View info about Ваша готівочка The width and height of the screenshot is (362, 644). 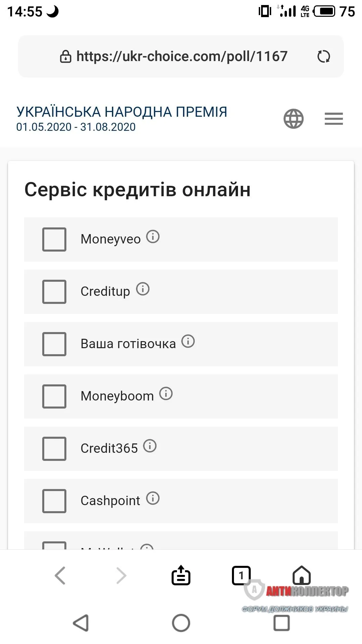tap(188, 341)
